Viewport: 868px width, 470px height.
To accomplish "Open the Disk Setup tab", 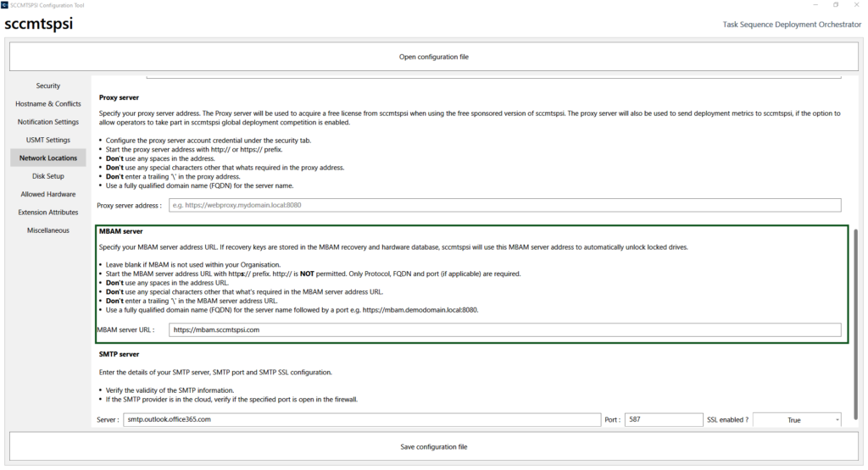I will click(48, 176).
